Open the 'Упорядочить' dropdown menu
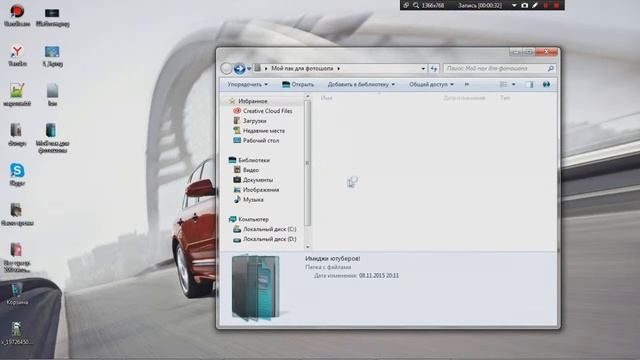Viewport: 640px width, 360px height. [247, 84]
